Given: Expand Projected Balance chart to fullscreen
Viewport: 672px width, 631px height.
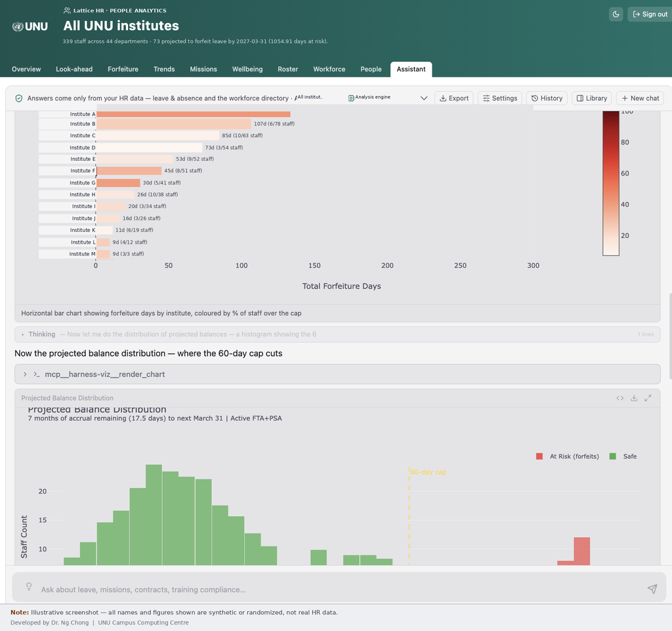Looking at the screenshot, I should pyautogui.click(x=648, y=398).
